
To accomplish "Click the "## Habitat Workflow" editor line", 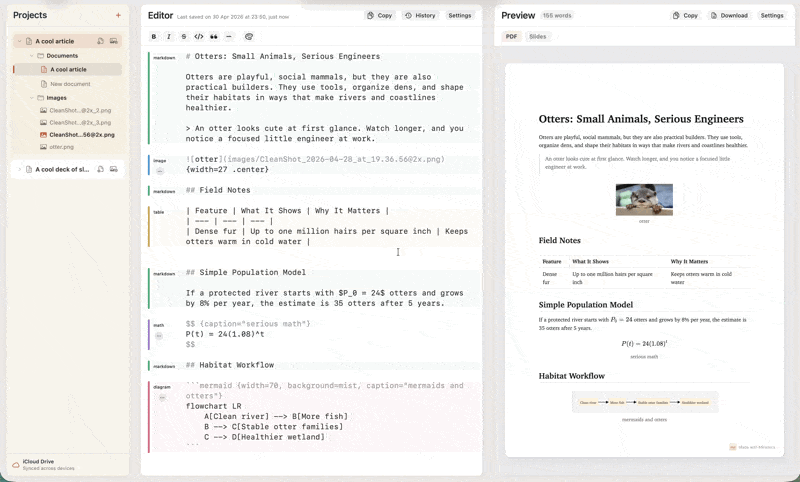I will [230, 365].
